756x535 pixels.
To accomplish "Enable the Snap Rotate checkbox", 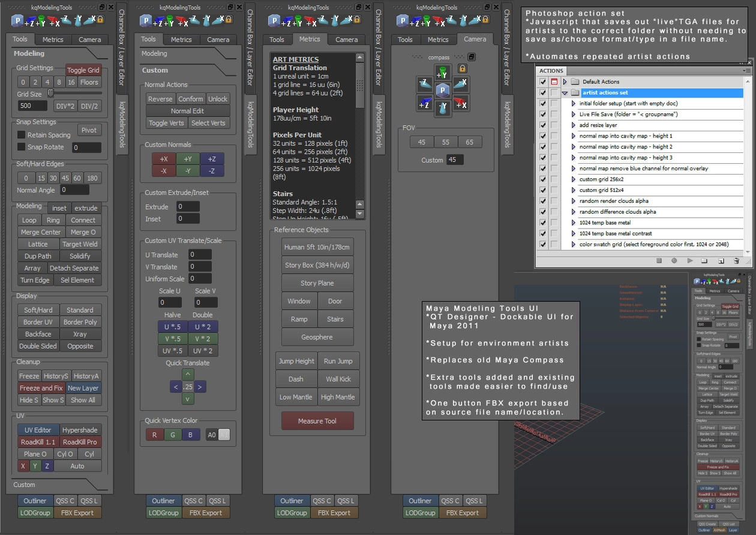I will (x=22, y=147).
